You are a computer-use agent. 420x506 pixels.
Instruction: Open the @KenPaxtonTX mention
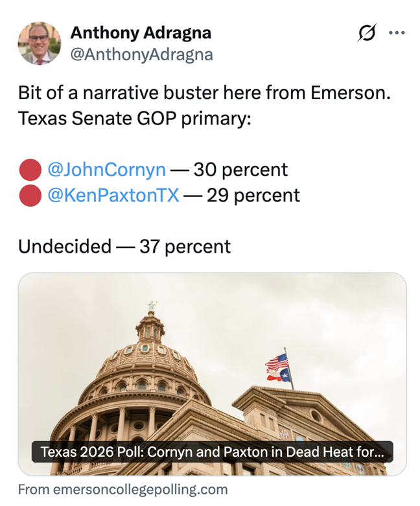(x=113, y=195)
